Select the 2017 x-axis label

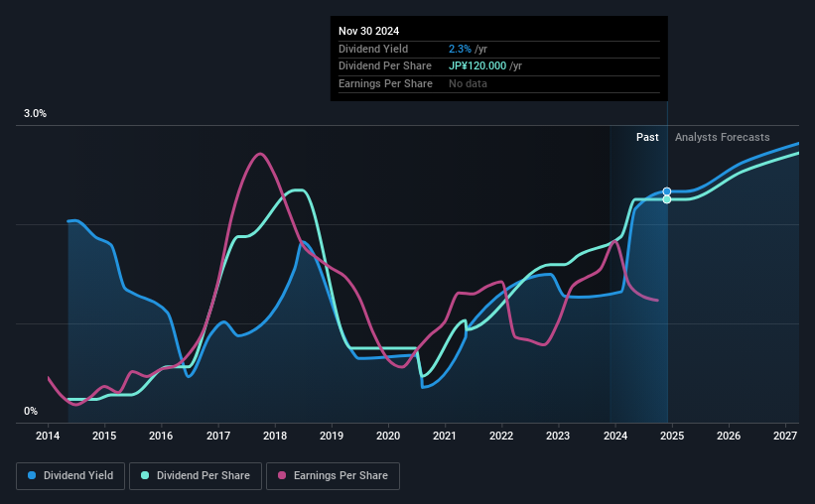pyautogui.click(x=218, y=436)
